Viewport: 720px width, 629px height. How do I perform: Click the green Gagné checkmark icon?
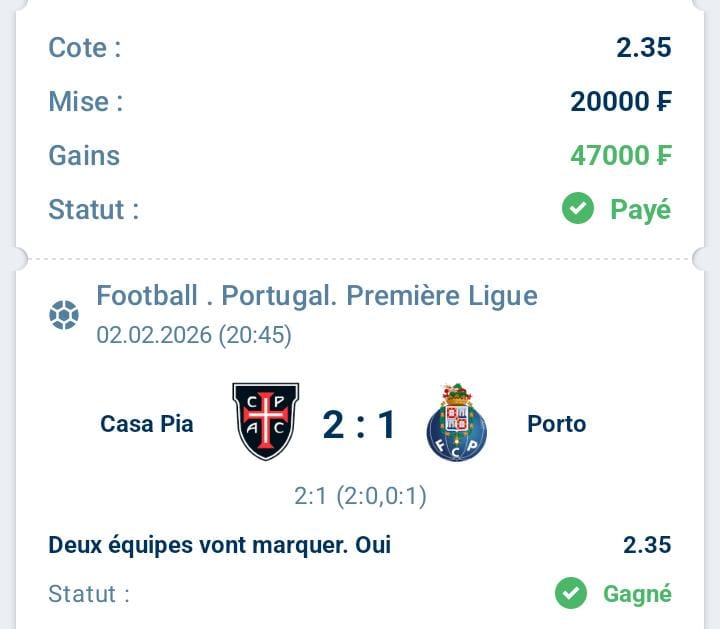(x=571, y=593)
